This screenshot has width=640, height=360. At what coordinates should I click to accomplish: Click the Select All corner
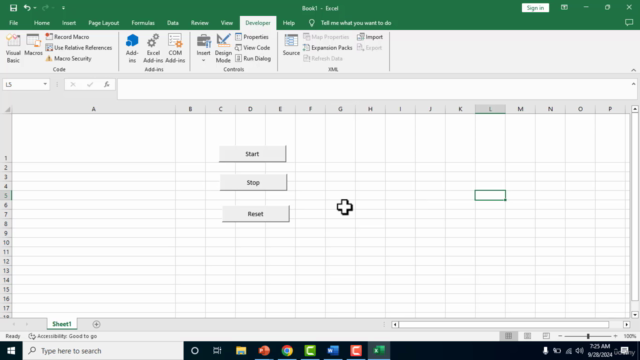7,109
